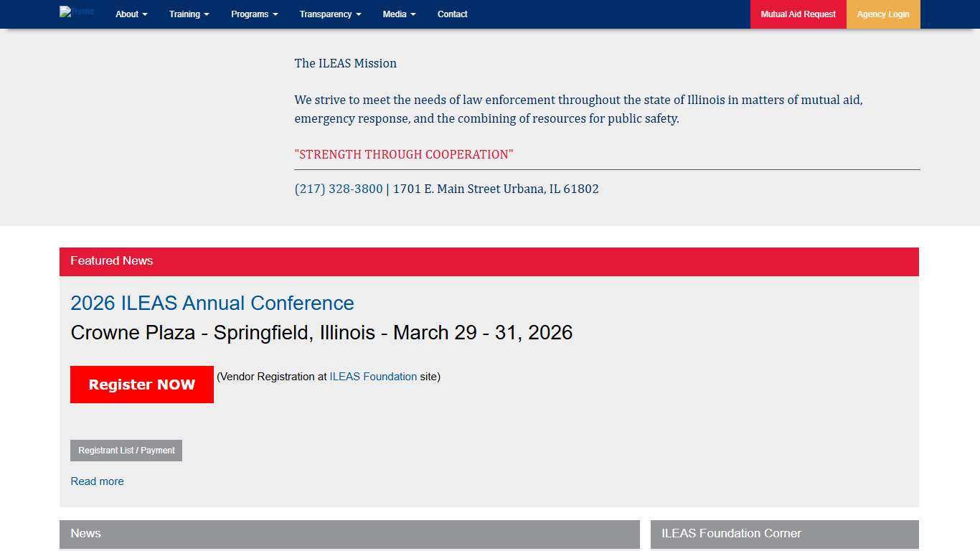The image size is (980, 551).
Task: Go to the Contact page
Action: [452, 14]
